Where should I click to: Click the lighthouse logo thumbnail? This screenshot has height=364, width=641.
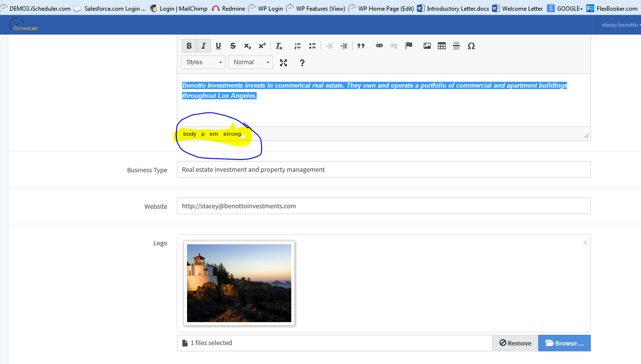239,283
